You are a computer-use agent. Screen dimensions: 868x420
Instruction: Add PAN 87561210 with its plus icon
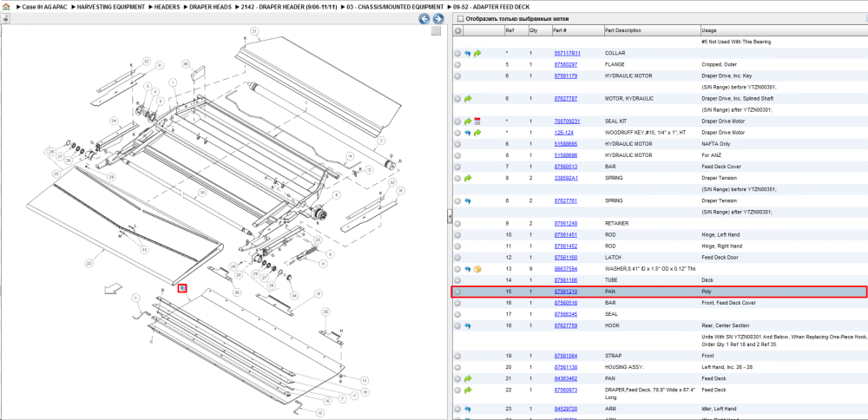click(x=457, y=292)
